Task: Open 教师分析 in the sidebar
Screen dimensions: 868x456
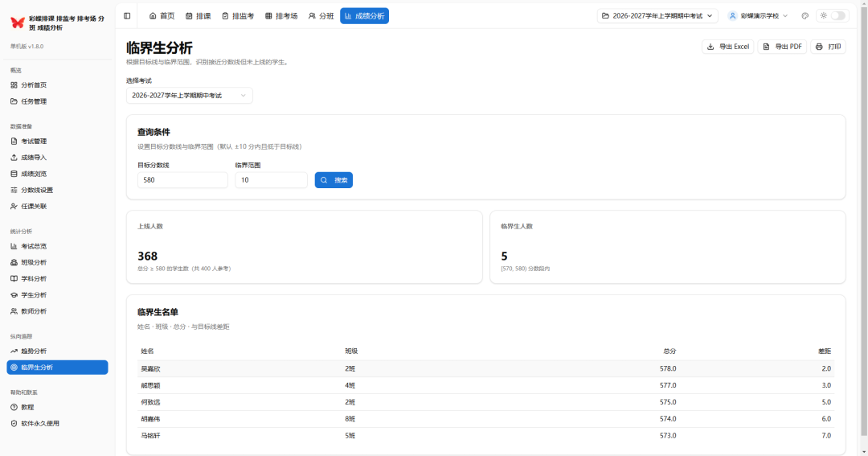Action: (58, 311)
